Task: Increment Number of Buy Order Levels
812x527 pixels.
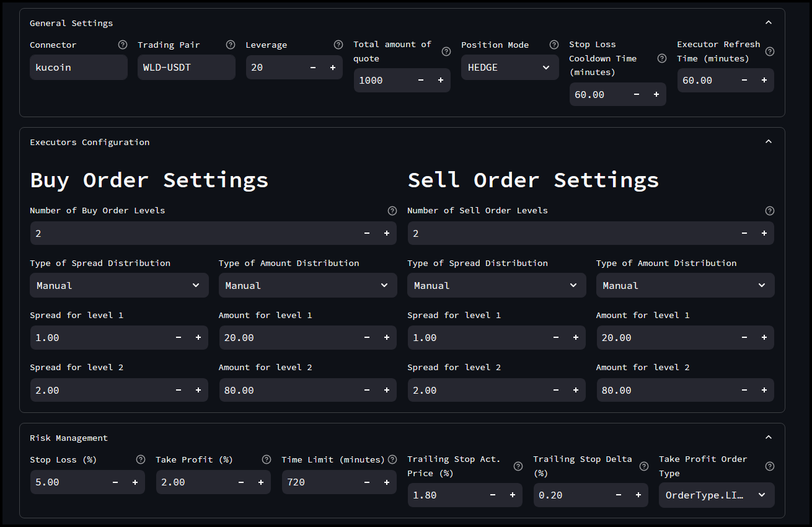Action: coord(386,233)
